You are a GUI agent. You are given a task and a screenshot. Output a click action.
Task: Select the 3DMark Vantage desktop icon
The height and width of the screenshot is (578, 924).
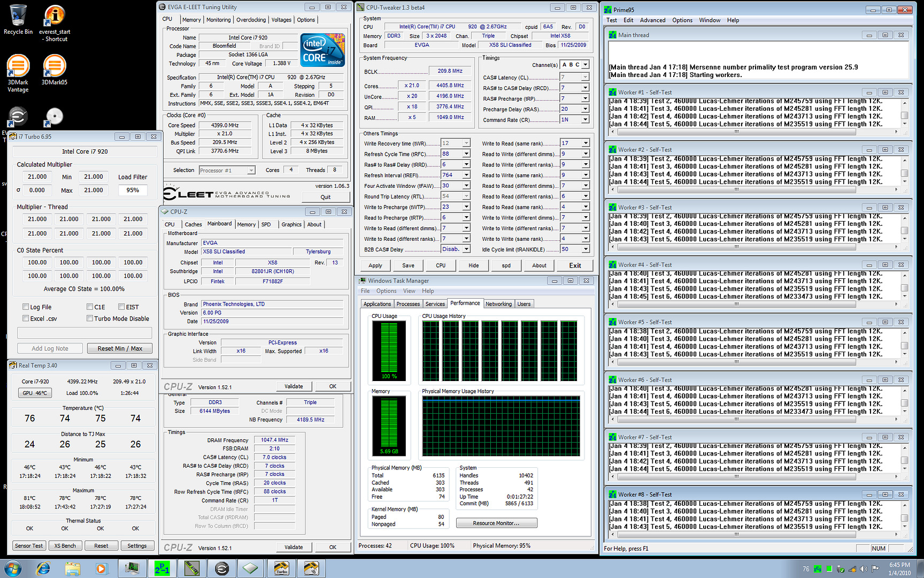tap(18, 73)
